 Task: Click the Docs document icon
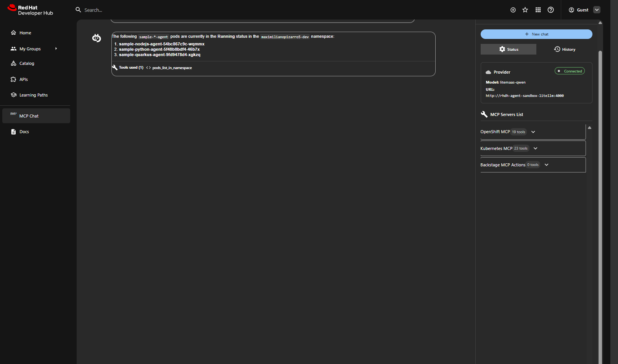pos(13,132)
